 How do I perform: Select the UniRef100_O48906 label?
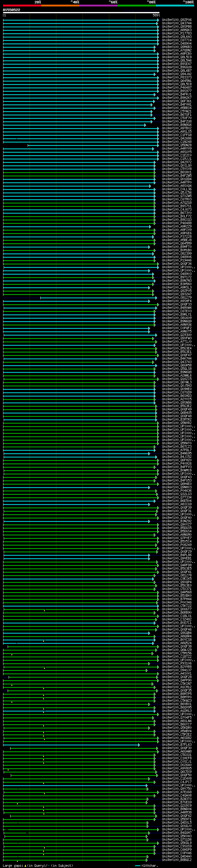tap(177, 257)
